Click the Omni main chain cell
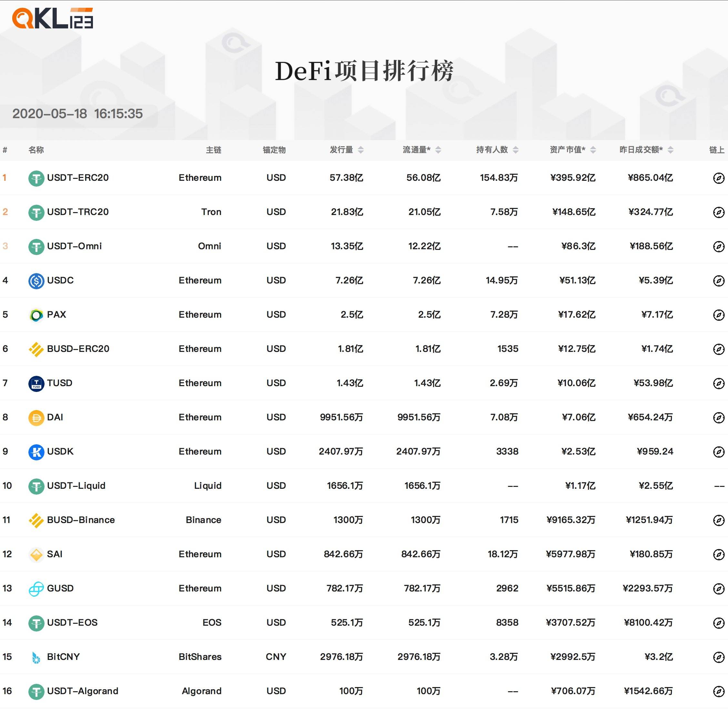Viewport: 728px width, 709px height. click(209, 246)
